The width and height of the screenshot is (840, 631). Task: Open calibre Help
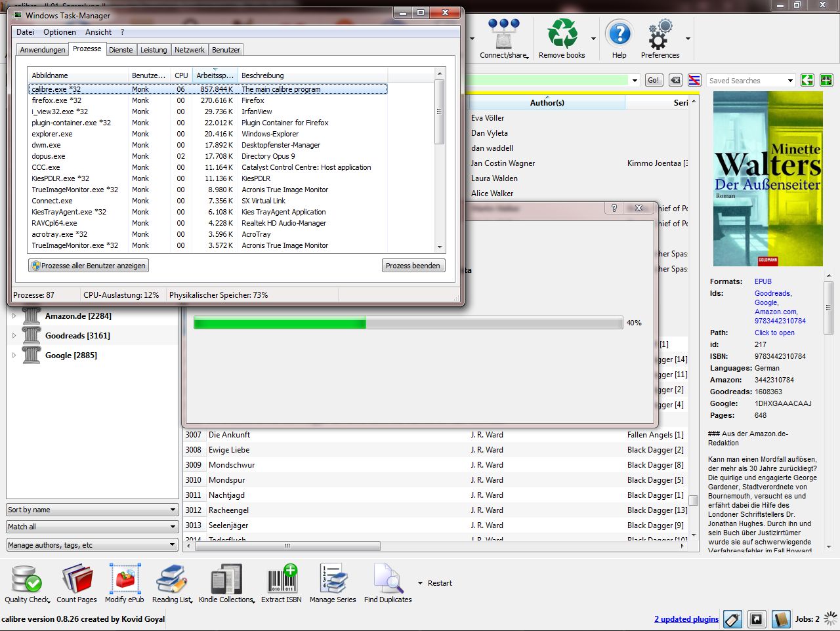pos(619,38)
